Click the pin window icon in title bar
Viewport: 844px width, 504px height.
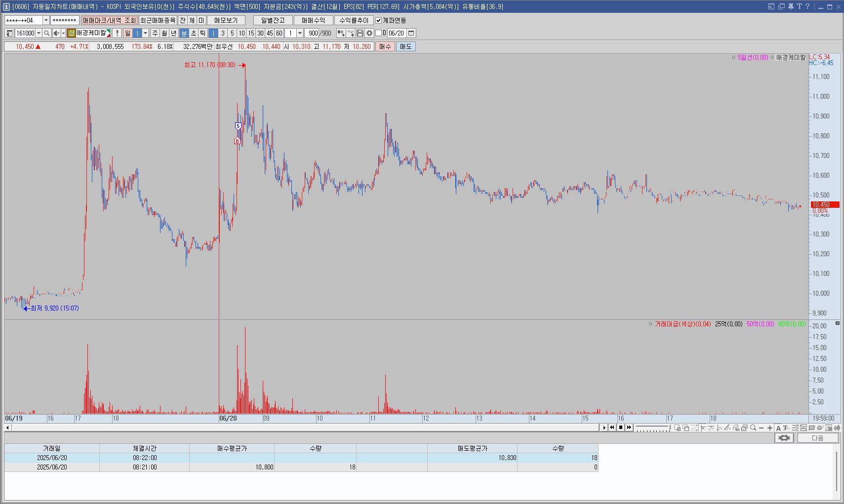click(791, 6)
